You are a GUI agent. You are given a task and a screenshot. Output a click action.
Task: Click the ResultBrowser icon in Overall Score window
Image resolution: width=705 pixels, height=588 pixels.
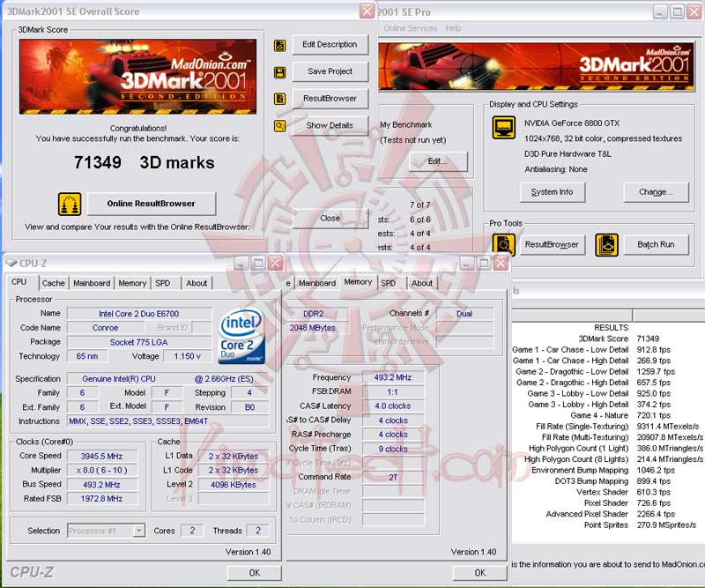[x=279, y=99]
